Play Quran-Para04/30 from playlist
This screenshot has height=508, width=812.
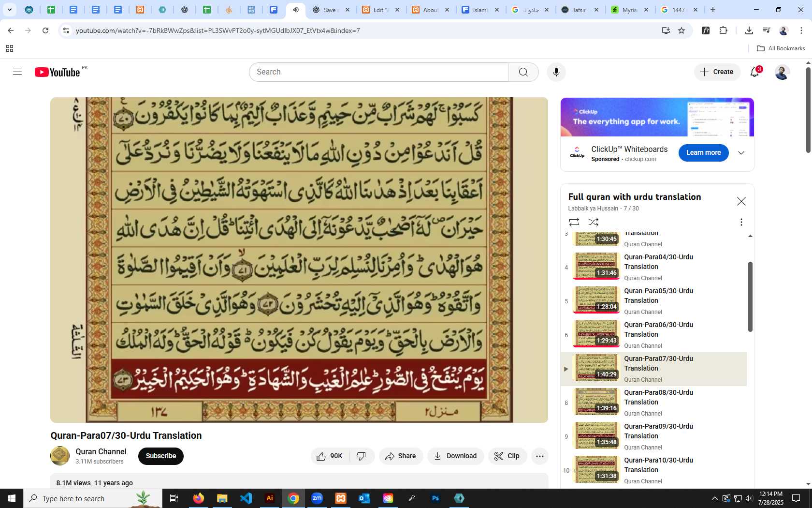(x=654, y=267)
